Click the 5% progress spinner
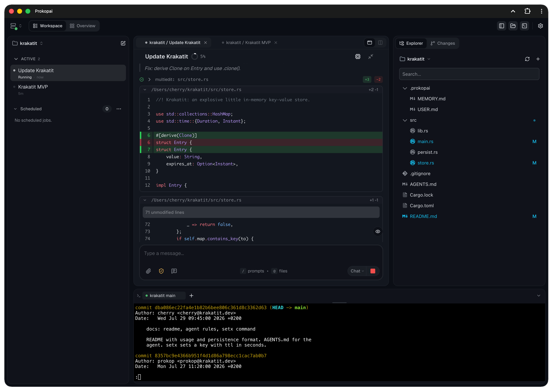Screen dimensions: 553x392 tap(194, 56)
